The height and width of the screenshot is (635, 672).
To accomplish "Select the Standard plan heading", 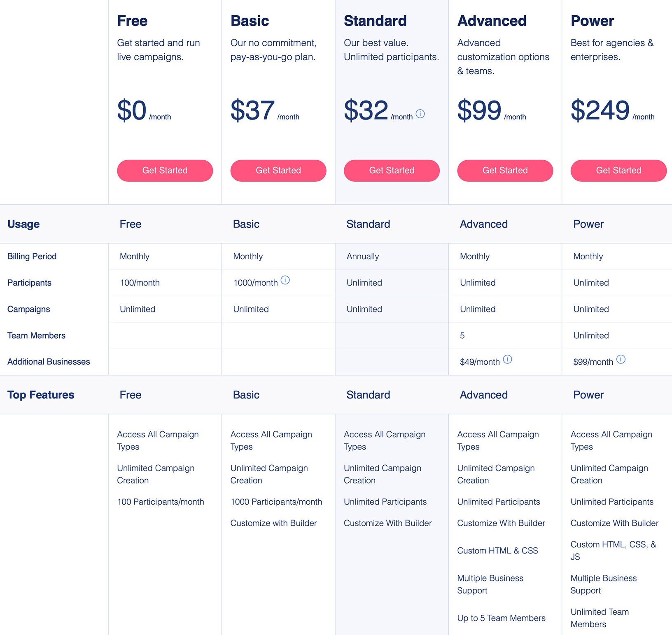I will [375, 21].
